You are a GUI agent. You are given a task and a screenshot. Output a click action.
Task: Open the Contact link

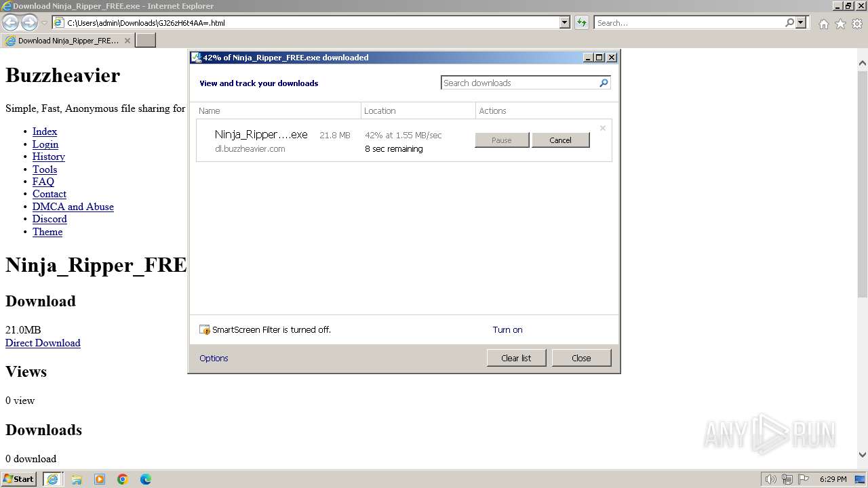(x=50, y=194)
